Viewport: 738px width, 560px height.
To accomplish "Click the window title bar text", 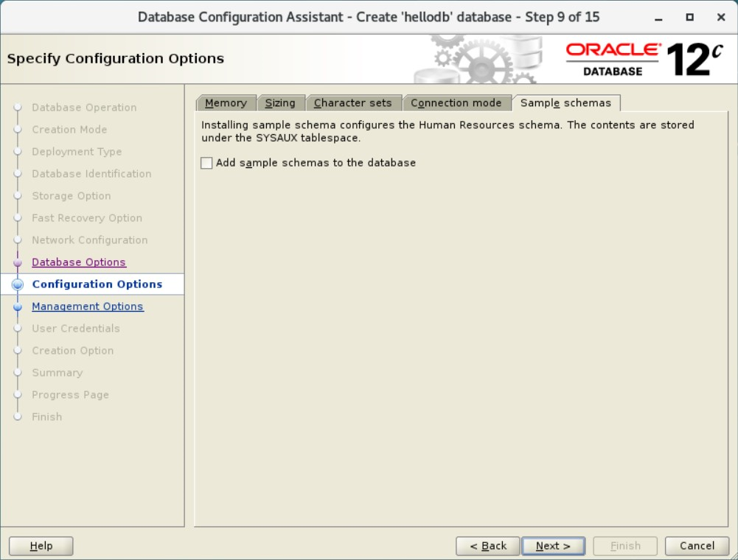I will [369, 18].
